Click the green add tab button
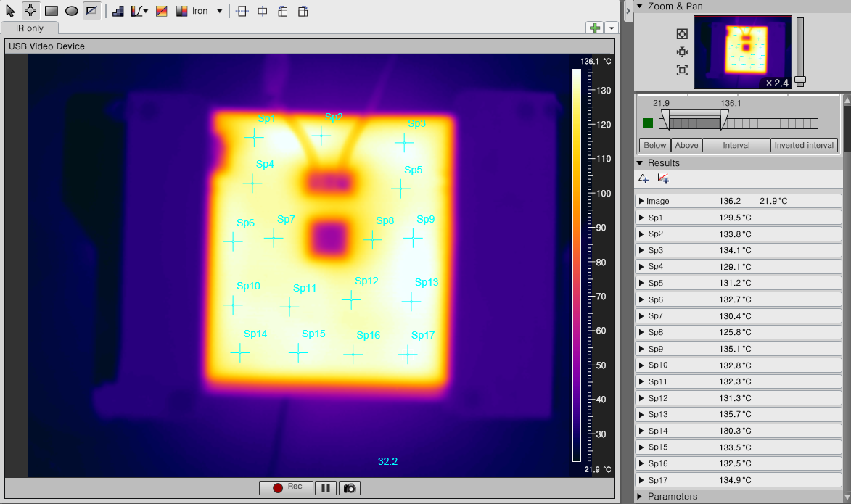Viewport: 851px width, 504px height. coord(595,28)
